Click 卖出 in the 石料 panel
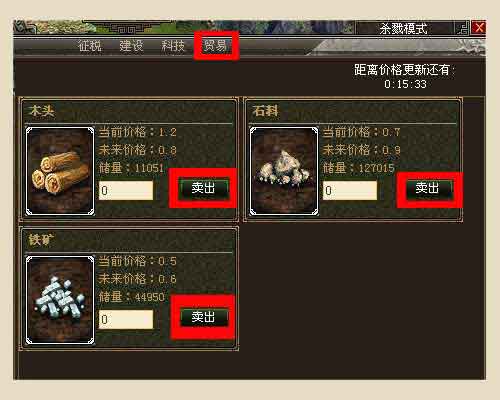500x400 pixels. [x=428, y=188]
